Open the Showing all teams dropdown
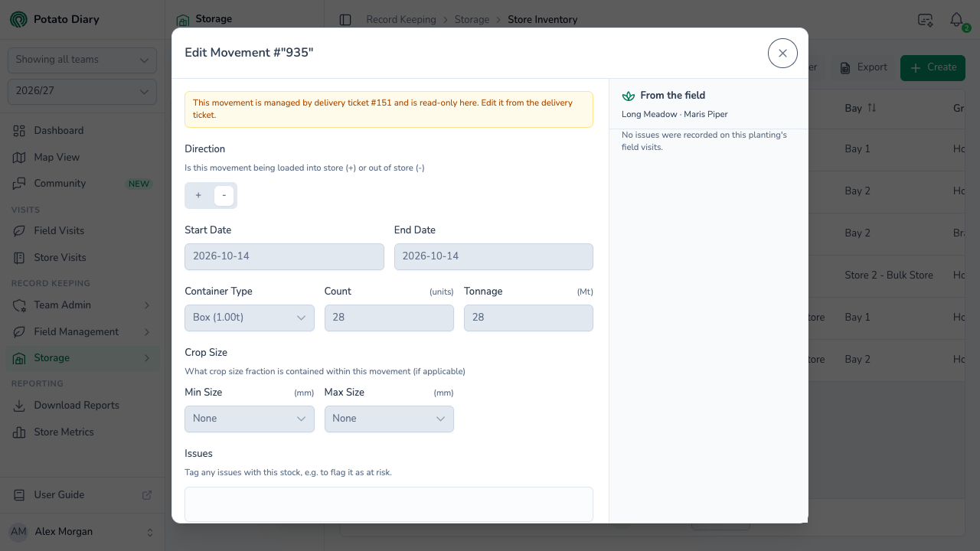Screen dimensions: 980x551 click(x=82, y=60)
